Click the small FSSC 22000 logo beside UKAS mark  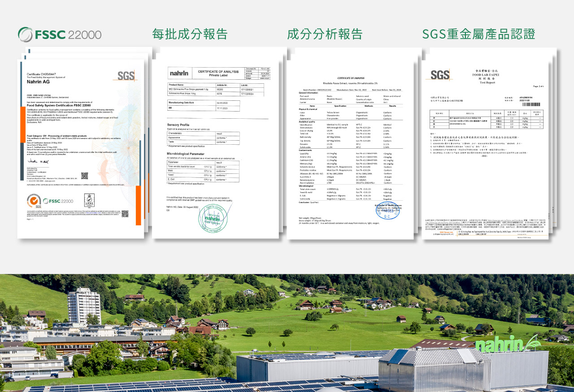[x=57, y=201]
